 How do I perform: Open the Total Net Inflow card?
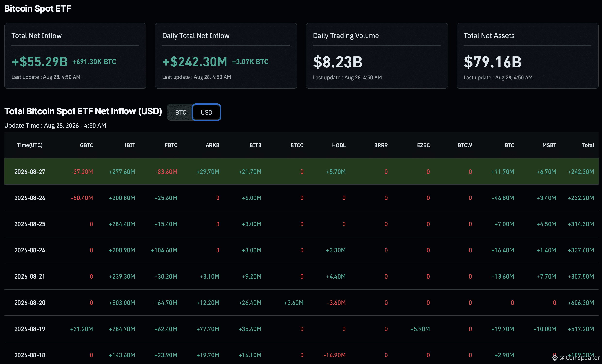pos(75,56)
